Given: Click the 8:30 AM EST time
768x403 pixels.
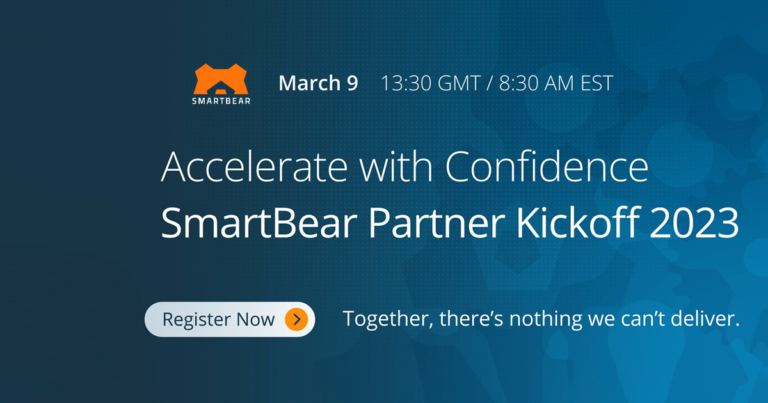Looking at the screenshot, I should coord(556,83).
